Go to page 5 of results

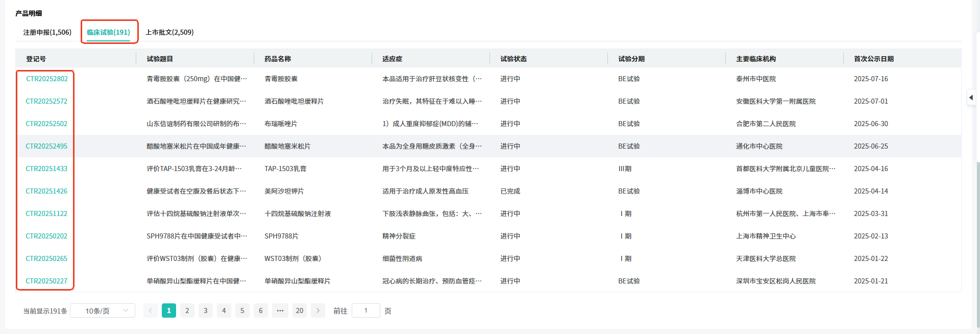click(x=242, y=311)
